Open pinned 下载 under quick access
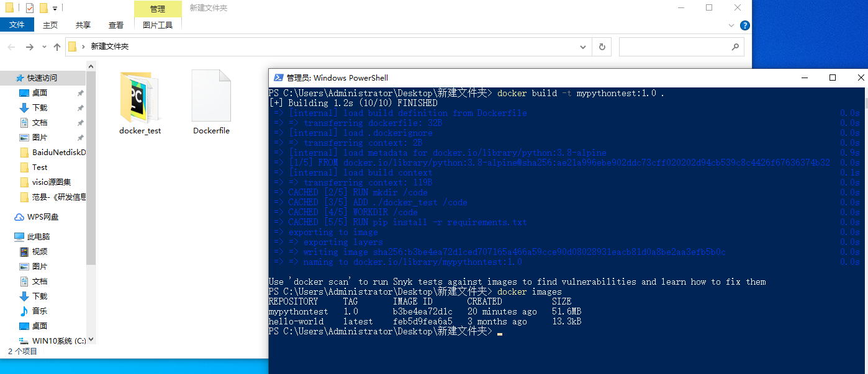Viewport: 868px width, 374px height. click(40, 108)
